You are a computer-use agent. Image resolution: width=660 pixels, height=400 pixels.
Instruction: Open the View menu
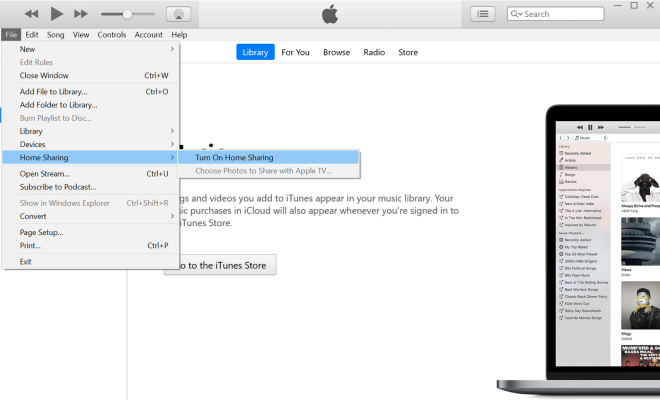(x=81, y=35)
